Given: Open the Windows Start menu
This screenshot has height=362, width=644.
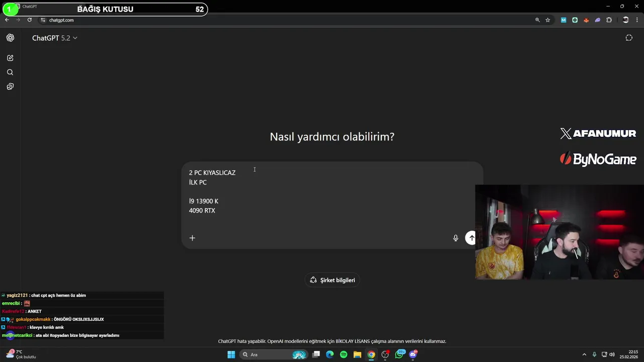Looking at the screenshot, I should pos(231,354).
